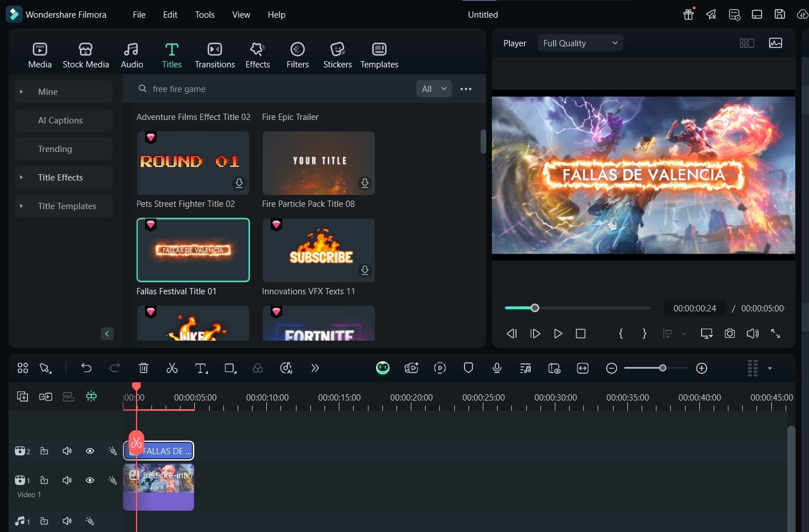Switch to the Titles tab
This screenshot has width=809, height=532.
(172, 56)
